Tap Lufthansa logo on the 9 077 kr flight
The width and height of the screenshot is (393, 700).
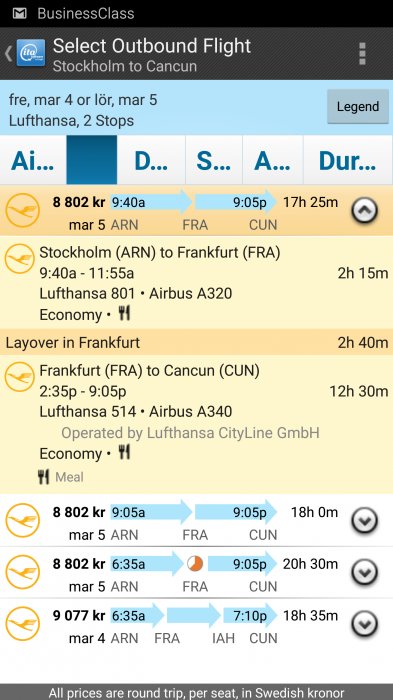[x=22, y=623]
